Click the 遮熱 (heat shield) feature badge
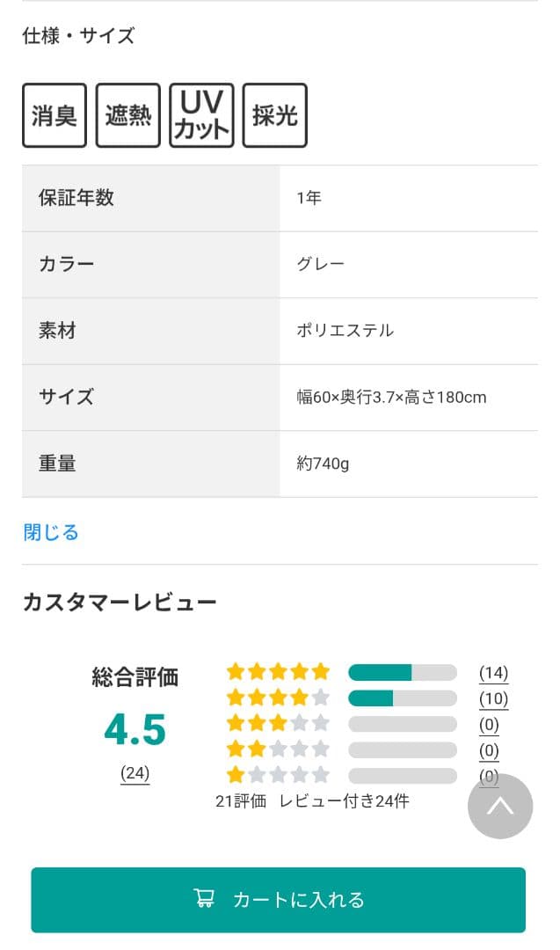Image resolution: width=560 pixels, height=950 pixels. click(127, 115)
